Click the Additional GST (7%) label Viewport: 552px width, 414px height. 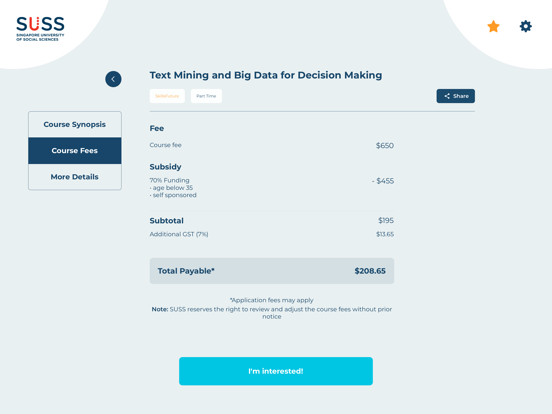(179, 234)
